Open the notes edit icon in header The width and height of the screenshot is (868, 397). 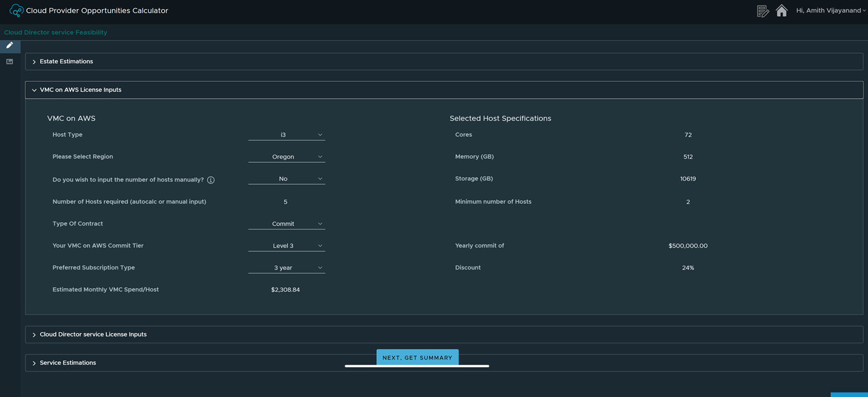point(763,11)
